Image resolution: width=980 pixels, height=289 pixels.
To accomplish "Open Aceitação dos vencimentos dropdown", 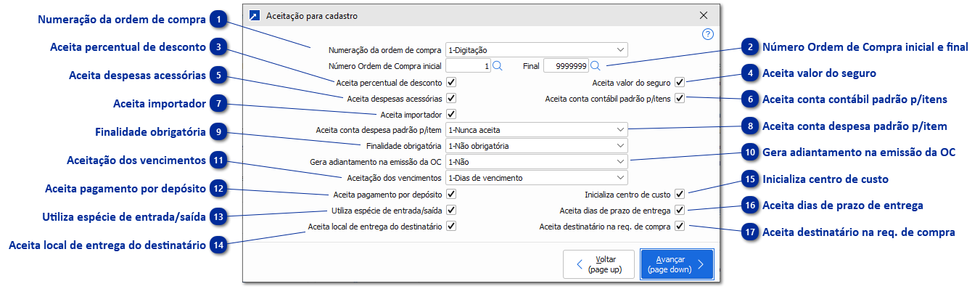I will 537,178.
